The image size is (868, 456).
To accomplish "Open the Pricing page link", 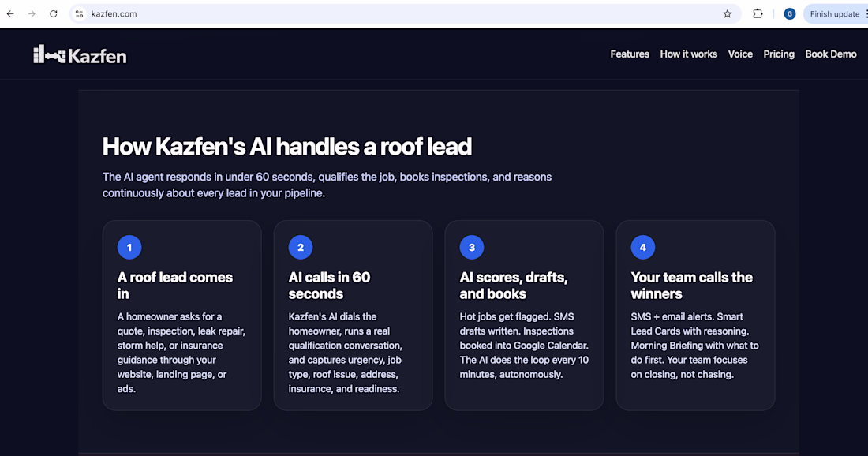I will click(779, 54).
